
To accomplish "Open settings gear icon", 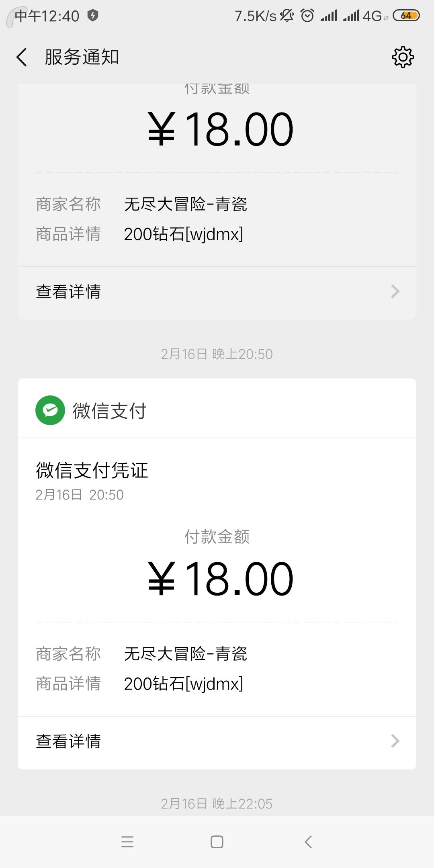I will 403,57.
